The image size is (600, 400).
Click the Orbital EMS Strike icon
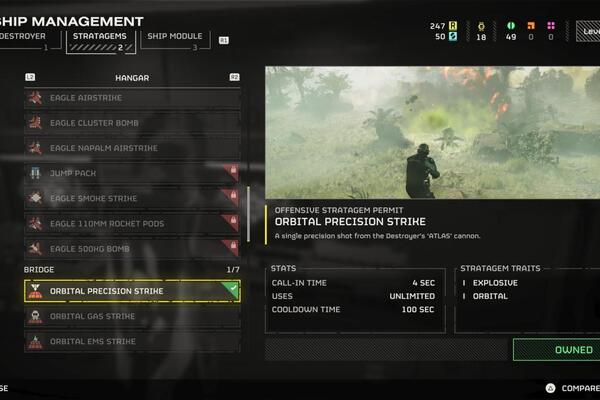[35, 341]
